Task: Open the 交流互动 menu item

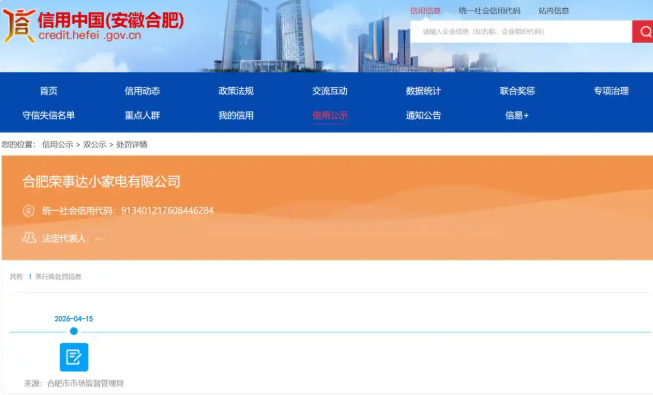Action: [330, 91]
